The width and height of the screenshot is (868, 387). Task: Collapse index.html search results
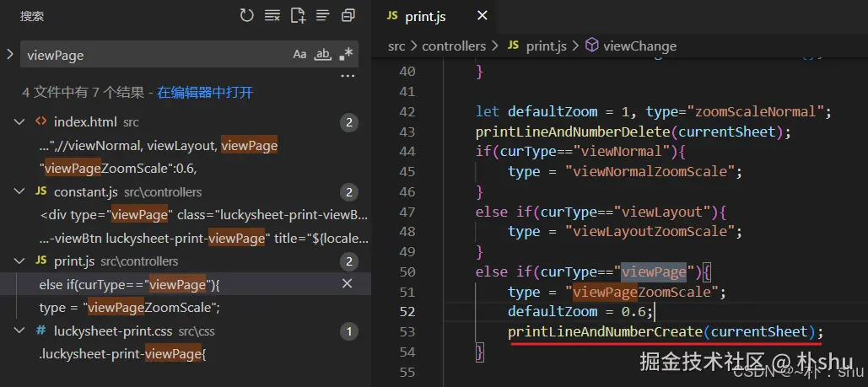[19, 121]
